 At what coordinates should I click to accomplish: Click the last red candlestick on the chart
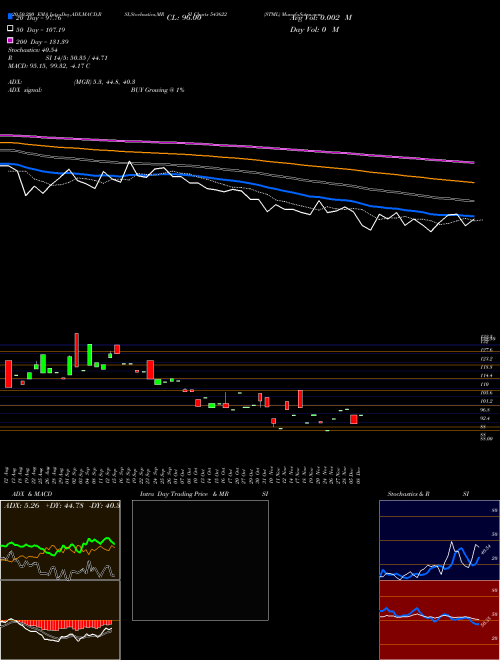[354, 419]
